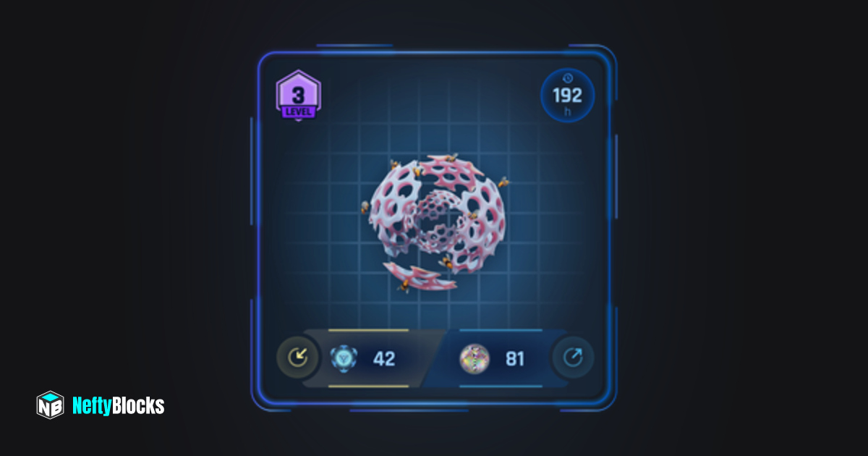Click the bee on the sphere's right edge
This screenshot has height=456, width=868.
tap(503, 182)
